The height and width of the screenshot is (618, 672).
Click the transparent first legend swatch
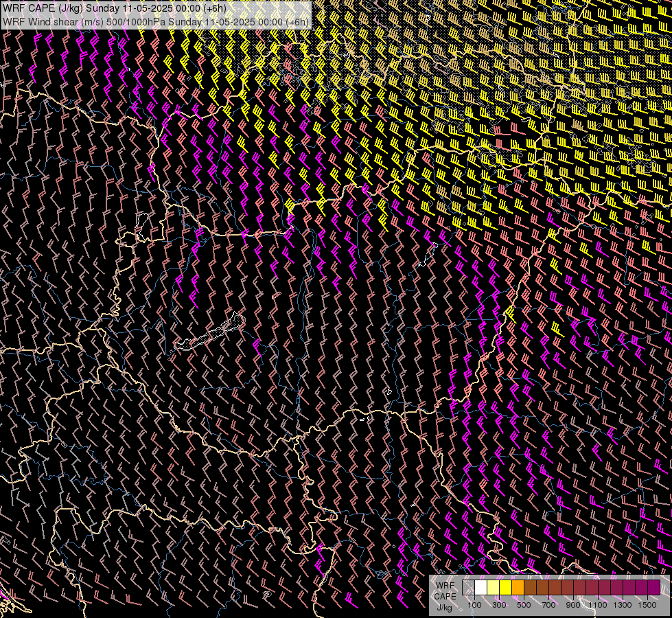[468, 588]
